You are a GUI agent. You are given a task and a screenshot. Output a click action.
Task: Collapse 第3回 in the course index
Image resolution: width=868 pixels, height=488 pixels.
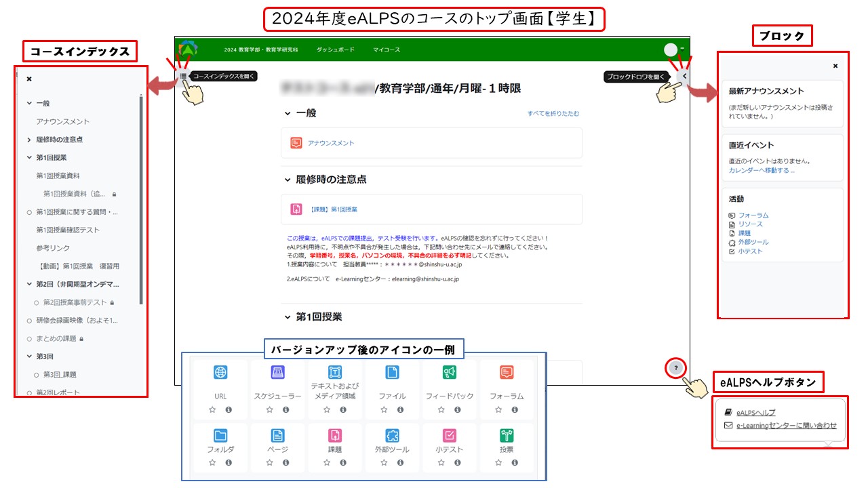click(29, 356)
